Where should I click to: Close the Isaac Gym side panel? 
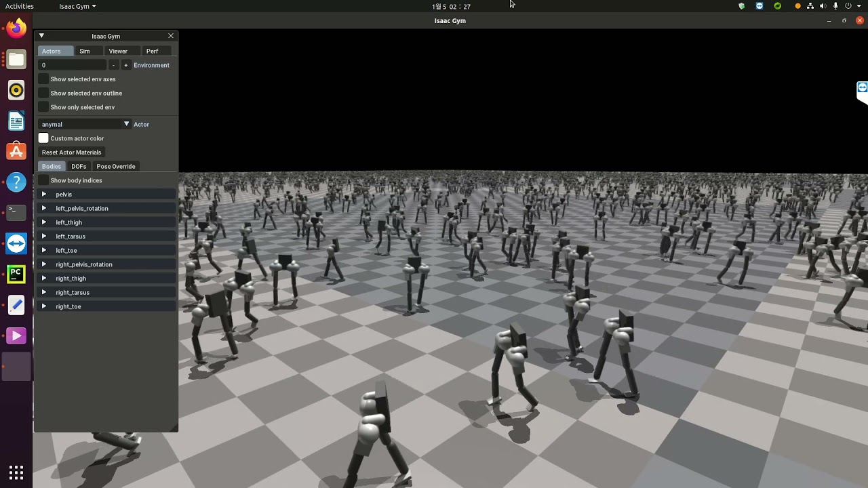[x=171, y=36]
